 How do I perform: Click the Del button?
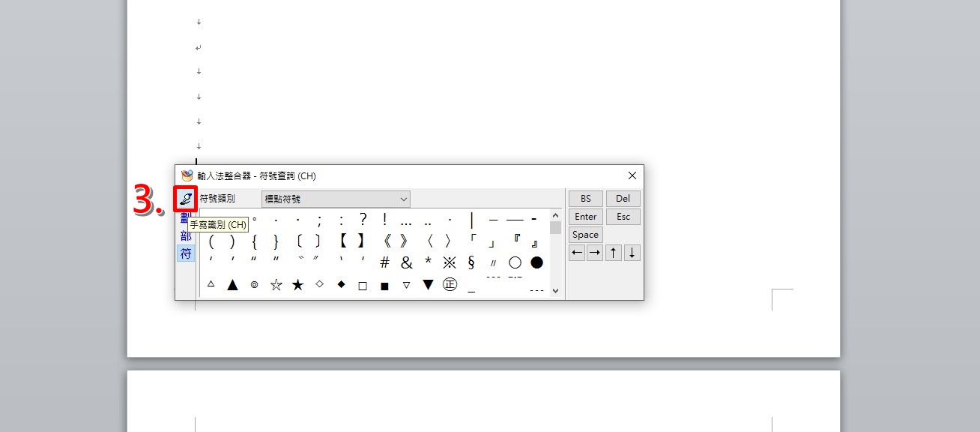[x=623, y=199]
